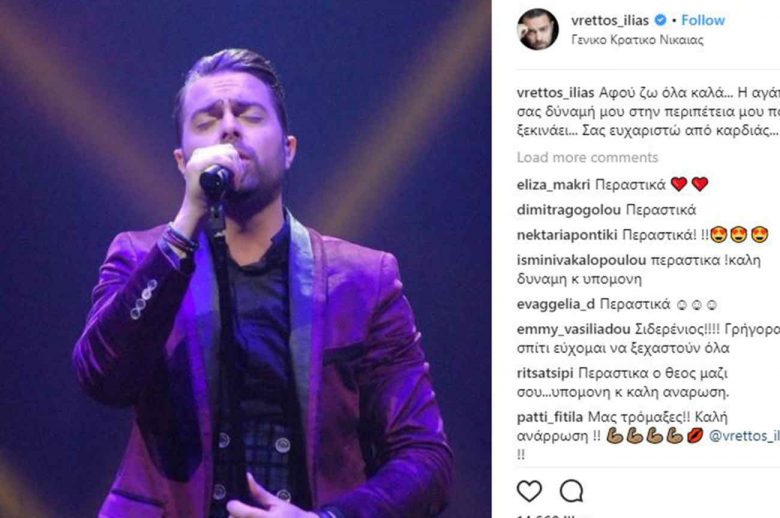Follow the vrettos_ilias account
780x518 pixels.
(x=702, y=20)
